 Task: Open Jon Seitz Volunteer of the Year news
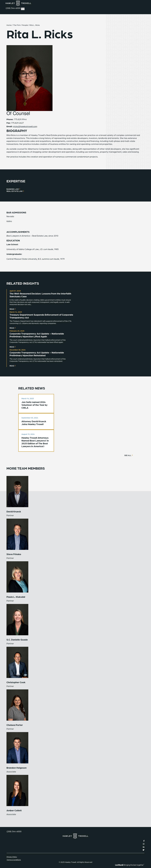[36, 404]
